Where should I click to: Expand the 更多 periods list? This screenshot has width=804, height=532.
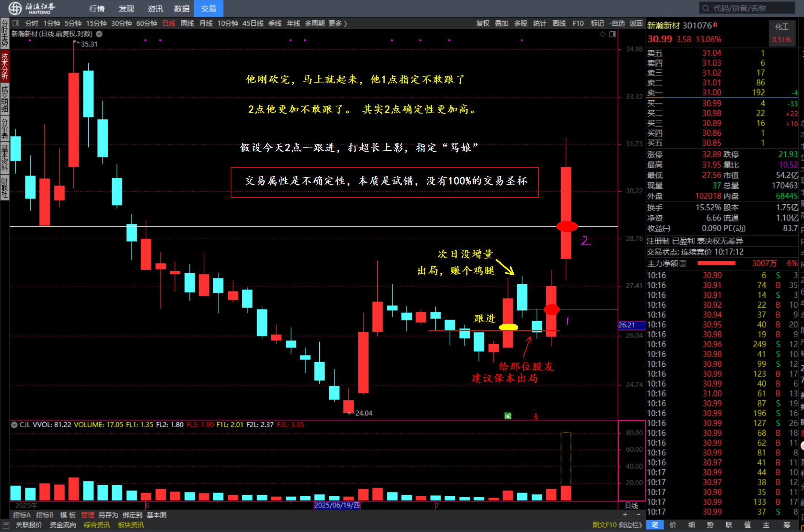point(338,23)
